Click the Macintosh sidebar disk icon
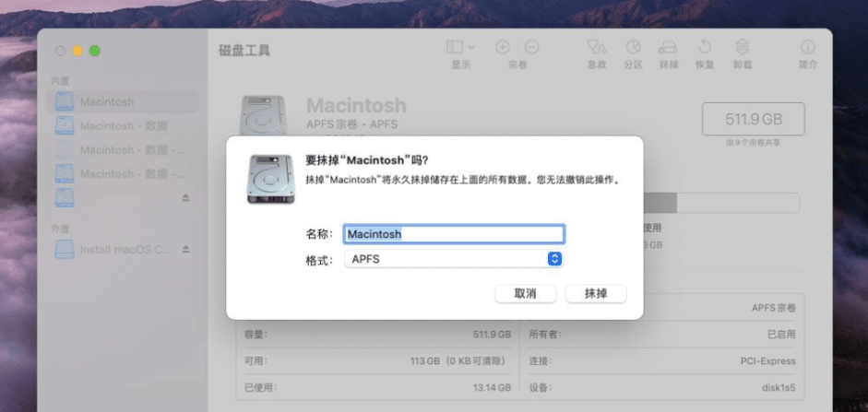Image resolution: width=868 pixels, height=412 pixels. point(65,101)
